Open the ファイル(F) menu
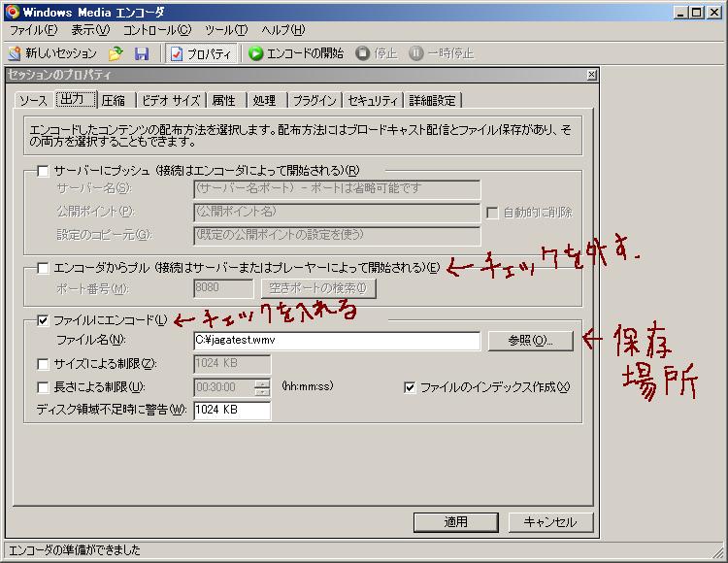Screen dimensions: 728x563 point(33,30)
